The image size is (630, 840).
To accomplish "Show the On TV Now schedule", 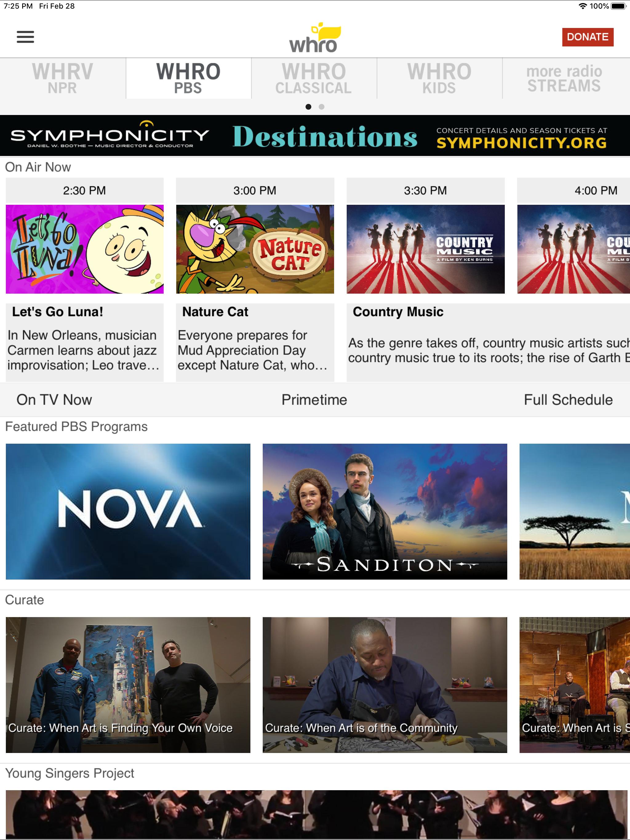I will click(x=54, y=399).
